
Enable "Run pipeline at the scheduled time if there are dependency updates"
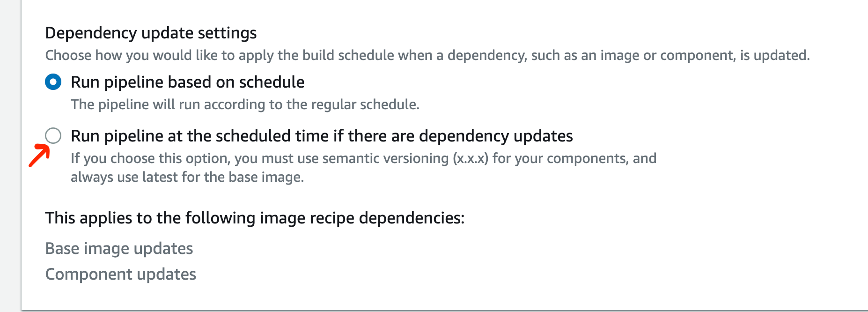click(x=54, y=136)
